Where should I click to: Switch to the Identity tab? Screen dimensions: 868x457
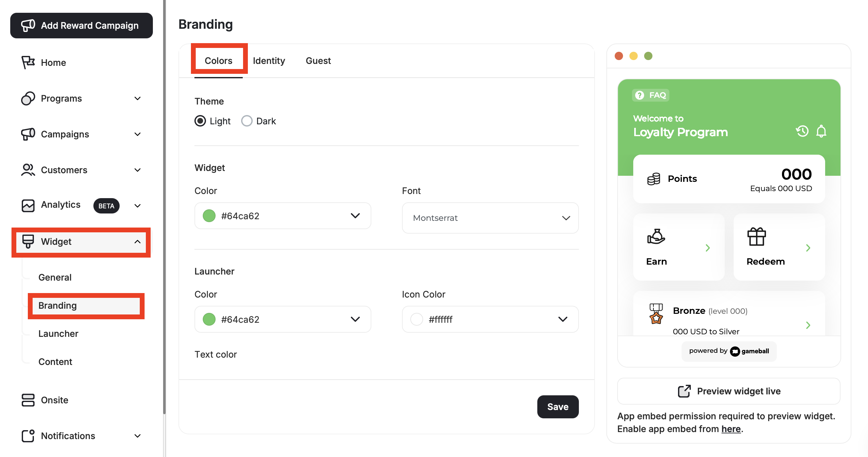[269, 61]
